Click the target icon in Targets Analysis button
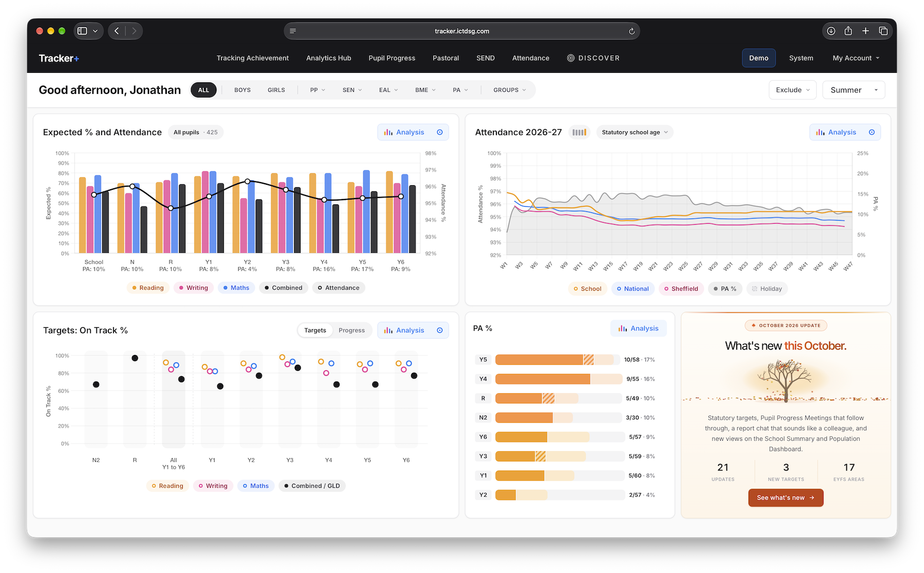 440,330
